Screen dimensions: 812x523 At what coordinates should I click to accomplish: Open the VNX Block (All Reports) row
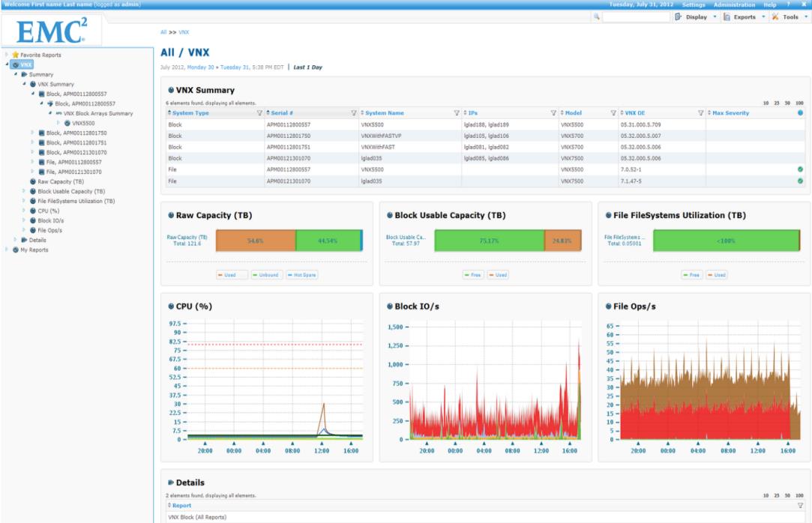[x=484, y=517]
